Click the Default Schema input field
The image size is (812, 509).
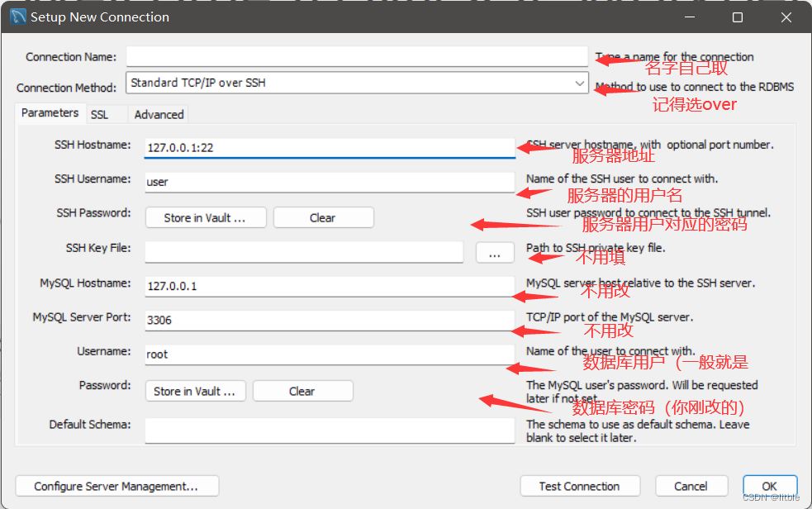[330, 429]
